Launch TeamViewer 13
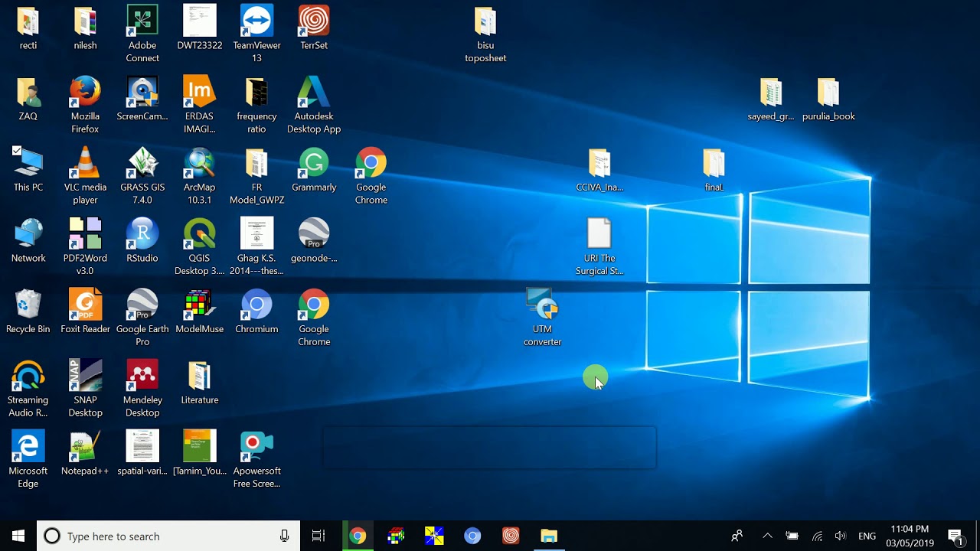 click(x=256, y=34)
